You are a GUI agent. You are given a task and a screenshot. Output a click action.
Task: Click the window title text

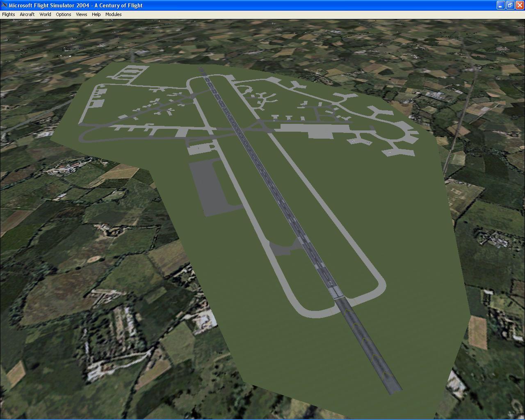[76, 5]
